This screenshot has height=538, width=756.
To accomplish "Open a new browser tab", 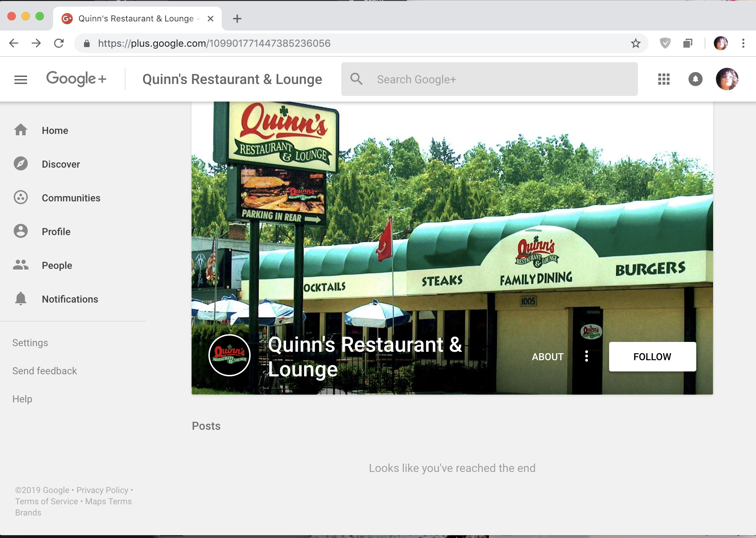I will coord(237,19).
